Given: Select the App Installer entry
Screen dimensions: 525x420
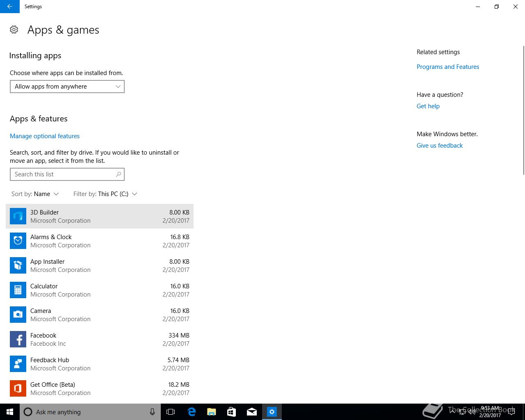Looking at the screenshot, I should click(x=100, y=265).
